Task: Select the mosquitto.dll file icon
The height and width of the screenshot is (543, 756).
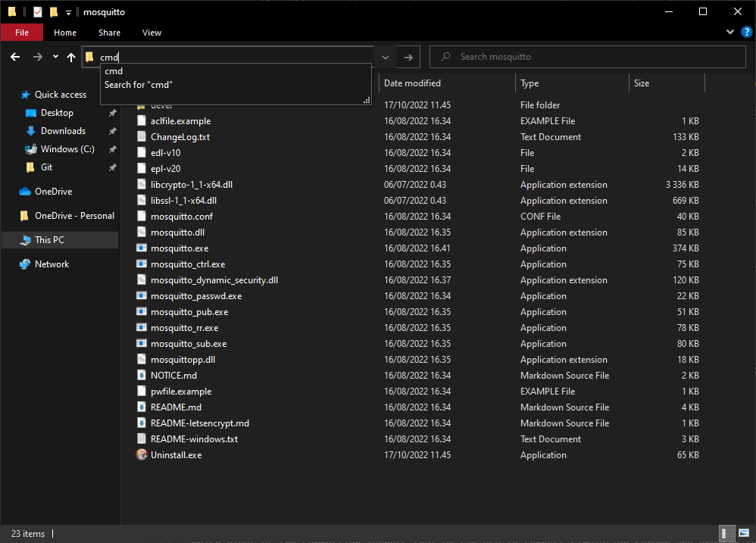Action: pos(141,232)
